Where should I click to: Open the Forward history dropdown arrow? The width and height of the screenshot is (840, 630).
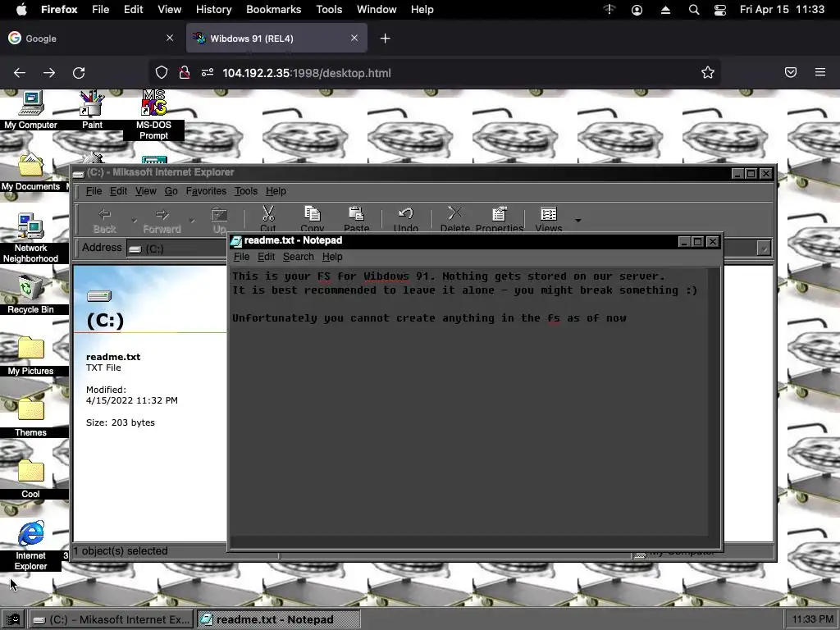click(192, 220)
